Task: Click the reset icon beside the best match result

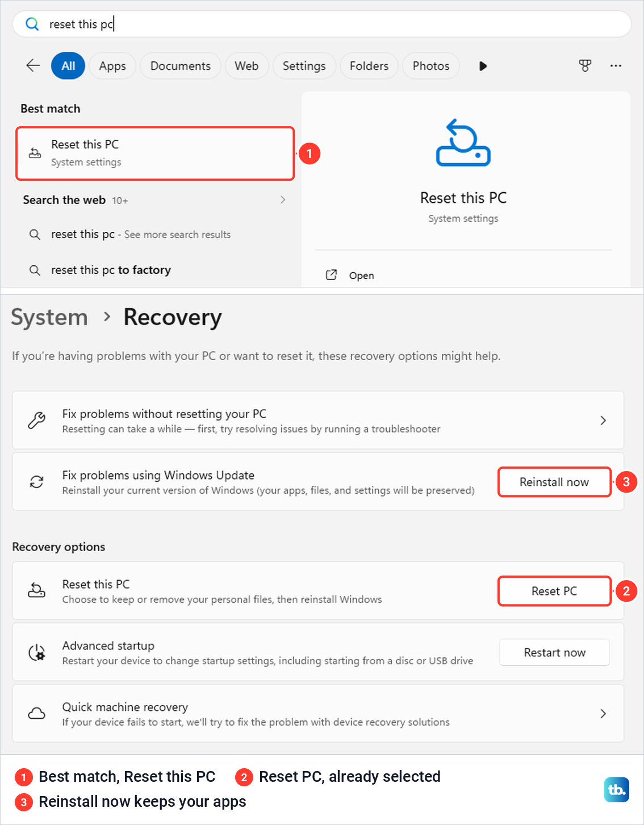Action: [35, 153]
